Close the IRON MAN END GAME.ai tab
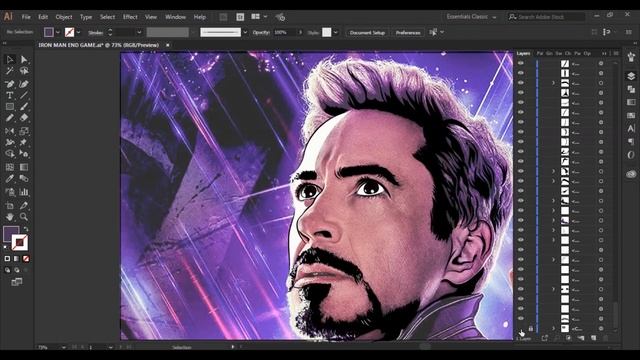The image size is (640, 360). pos(167,45)
